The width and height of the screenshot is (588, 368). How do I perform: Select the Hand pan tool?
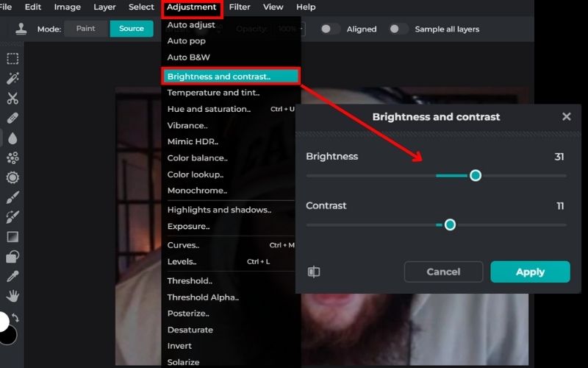pos(12,297)
